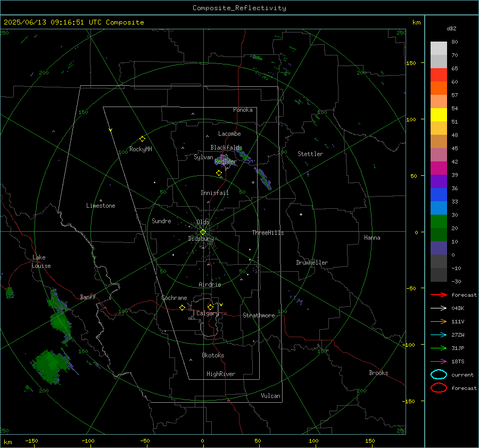Click the Okotoks label
Viewport: 479px width, 448px height.
[213, 355]
